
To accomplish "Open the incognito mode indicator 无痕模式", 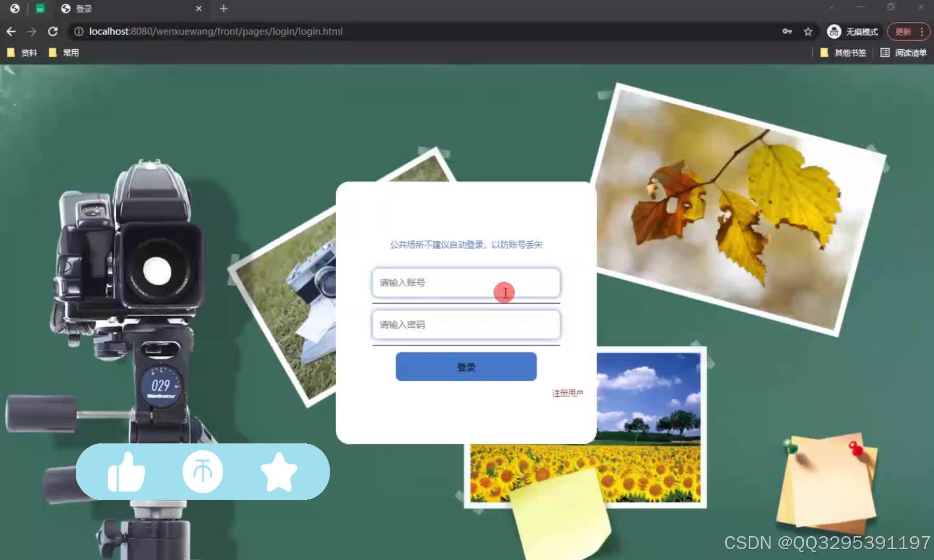I will (x=853, y=32).
